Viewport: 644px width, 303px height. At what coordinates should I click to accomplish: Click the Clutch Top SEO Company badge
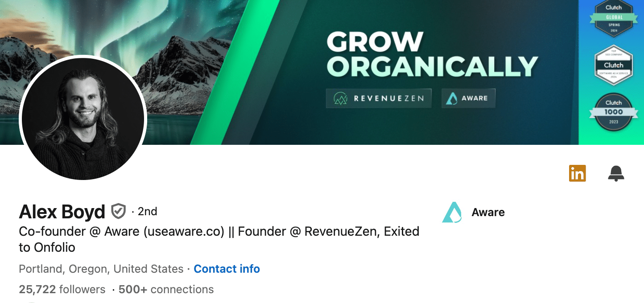click(x=614, y=66)
